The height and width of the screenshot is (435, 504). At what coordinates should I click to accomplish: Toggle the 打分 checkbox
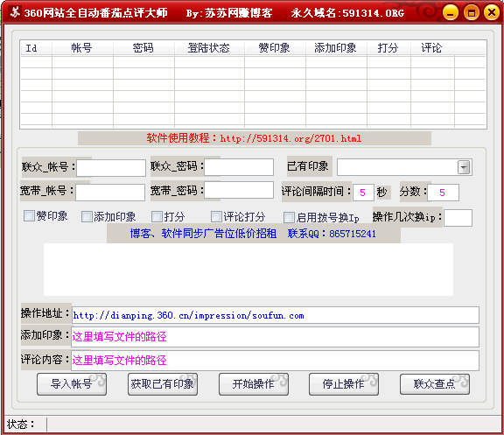[157, 217]
